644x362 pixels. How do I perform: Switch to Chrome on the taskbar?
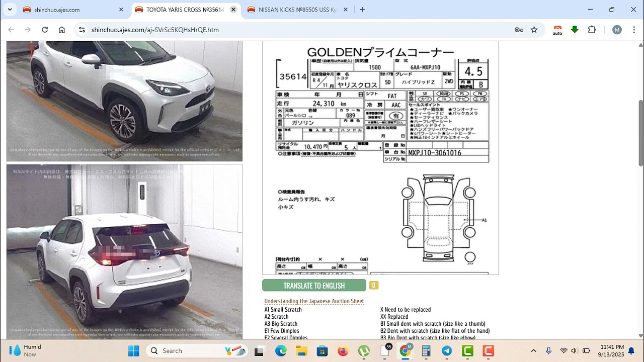click(405, 351)
